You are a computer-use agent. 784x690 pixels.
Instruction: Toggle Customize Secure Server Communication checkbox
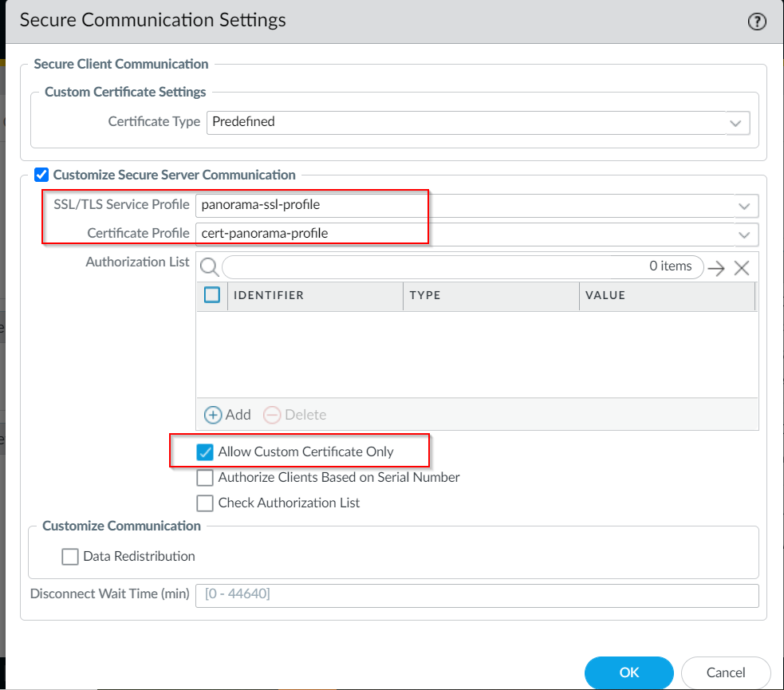(x=41, y=175)
